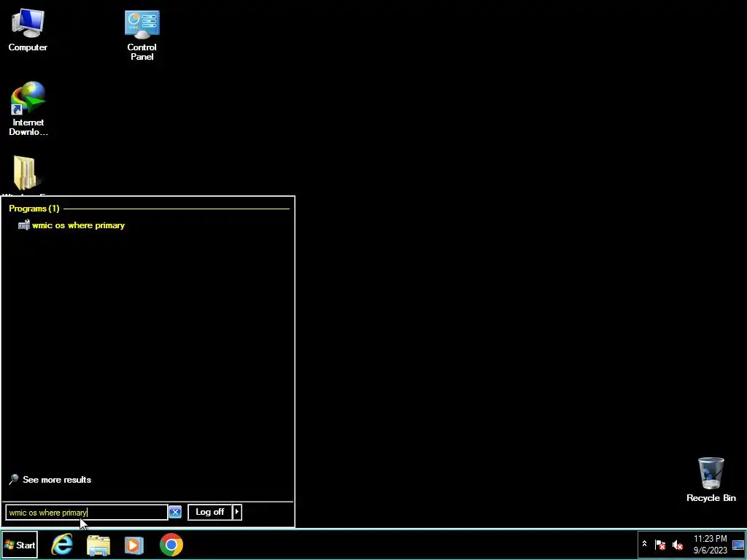Open the Computer desktop icon
This screenshot has height=560, width=747.
pos(28,29)
